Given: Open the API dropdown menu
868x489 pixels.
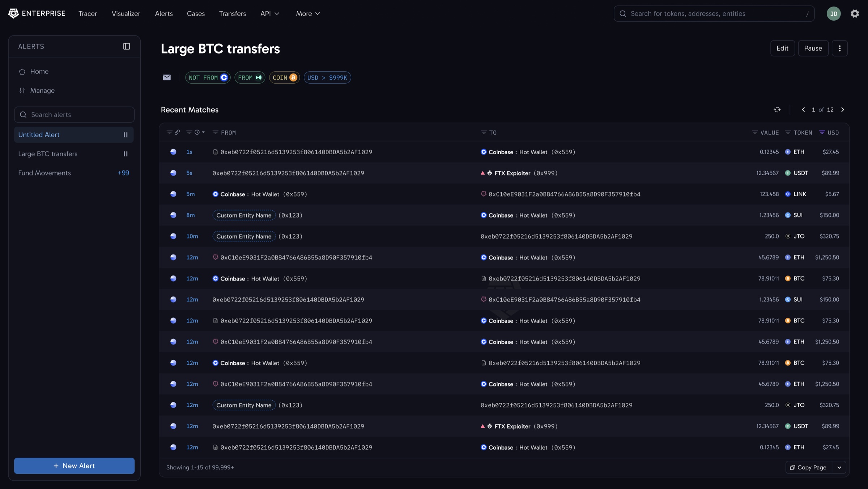Looking at the screenshot, I should click(270, 13).
